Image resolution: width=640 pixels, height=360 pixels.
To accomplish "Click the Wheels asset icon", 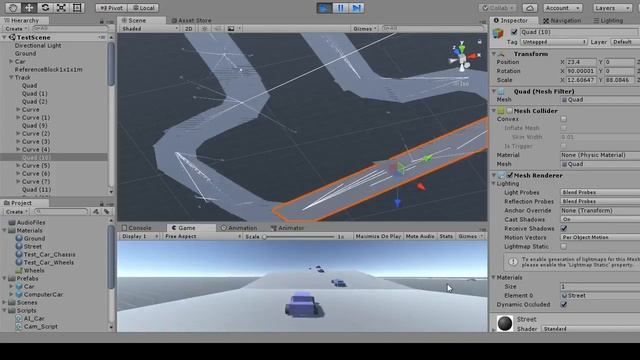I will [19, 270].
